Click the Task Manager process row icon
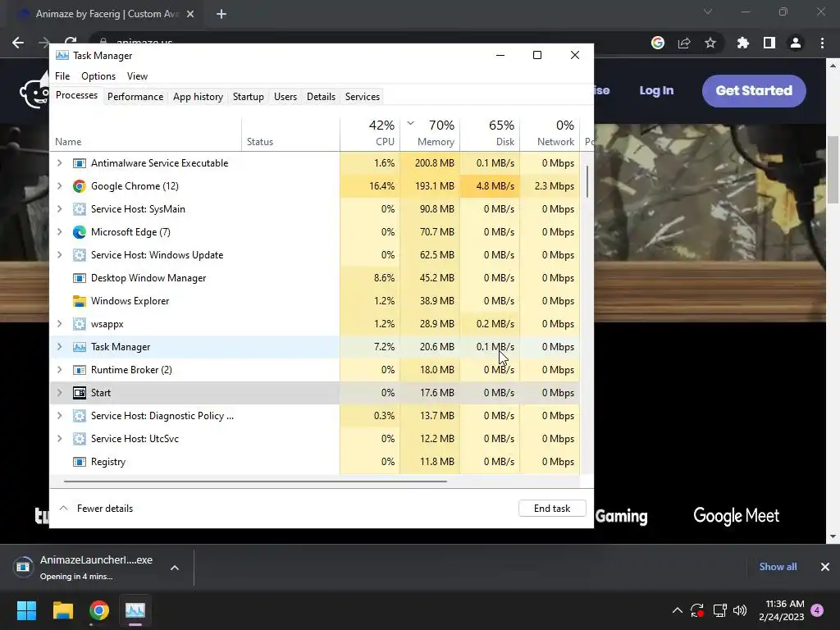 click(80, 347)
